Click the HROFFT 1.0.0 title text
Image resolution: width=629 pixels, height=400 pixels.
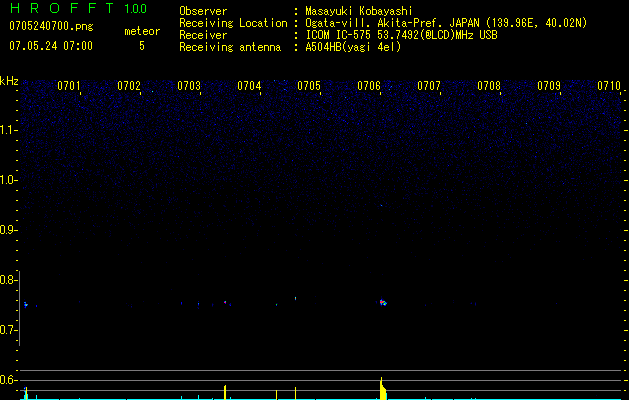[78, 8]
